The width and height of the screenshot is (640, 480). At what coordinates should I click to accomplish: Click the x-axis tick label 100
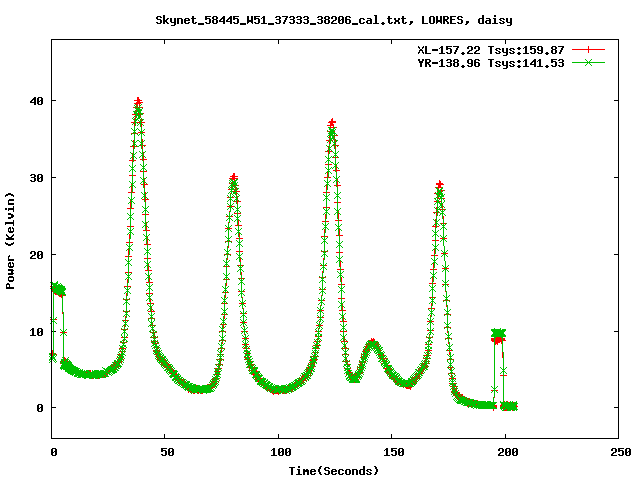(281, 452)
